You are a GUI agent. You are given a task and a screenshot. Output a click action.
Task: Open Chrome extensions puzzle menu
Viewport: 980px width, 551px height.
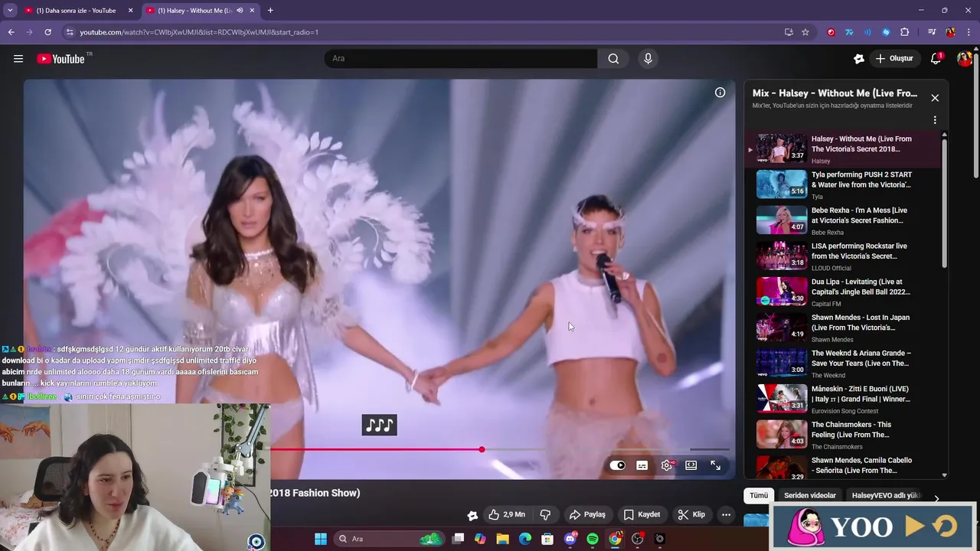point(904,32)
